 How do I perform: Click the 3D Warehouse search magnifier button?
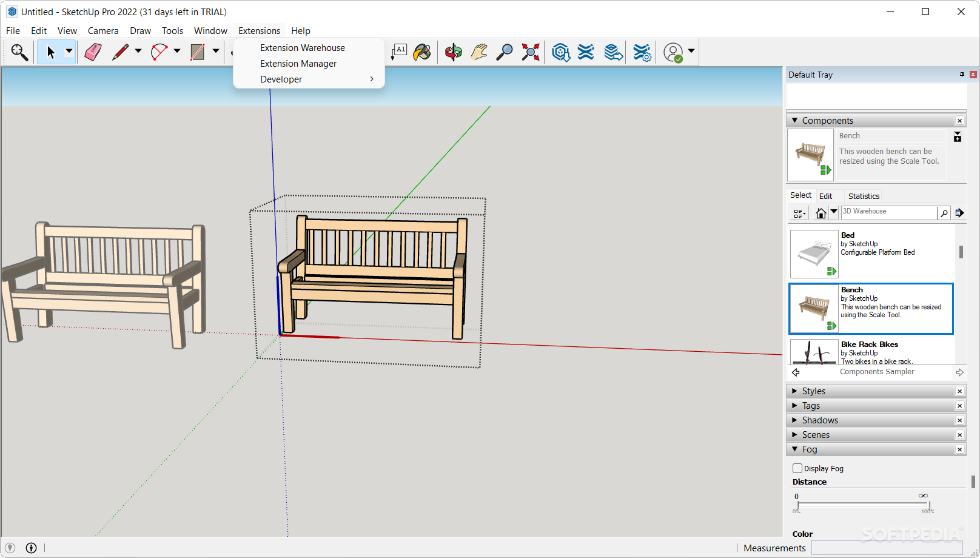[x=944, y=213]
